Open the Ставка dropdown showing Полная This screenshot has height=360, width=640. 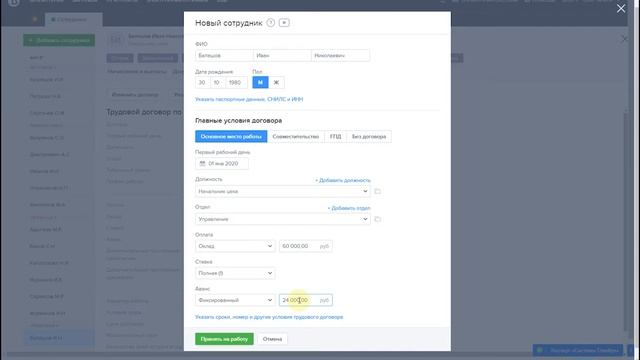(235, 273)
